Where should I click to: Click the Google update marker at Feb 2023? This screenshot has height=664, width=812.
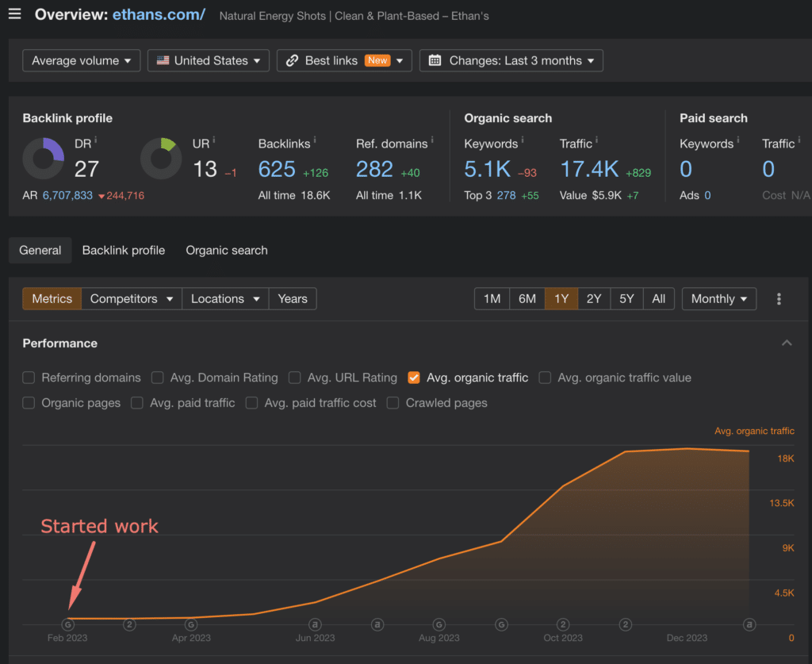[68, 624]
